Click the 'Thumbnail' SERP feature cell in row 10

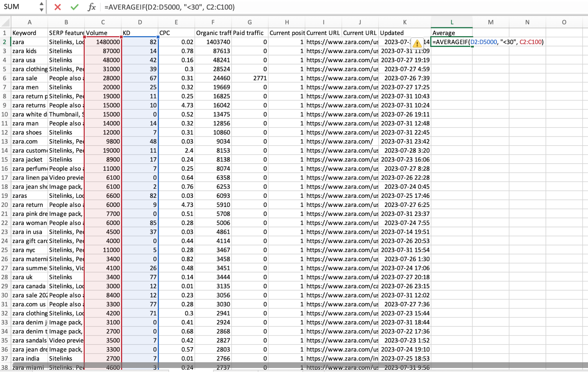(x=66, y=114)
